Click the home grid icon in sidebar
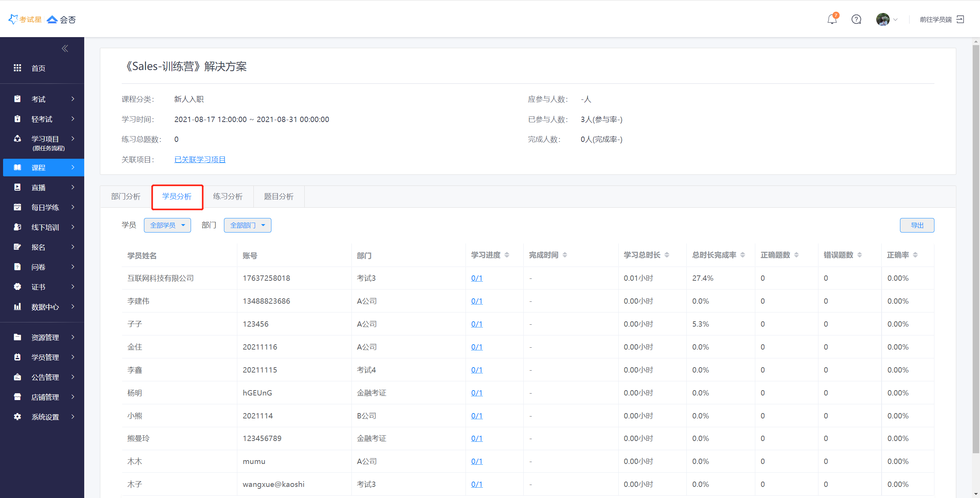This screenshot has height=498, width=980. point(17,68)
